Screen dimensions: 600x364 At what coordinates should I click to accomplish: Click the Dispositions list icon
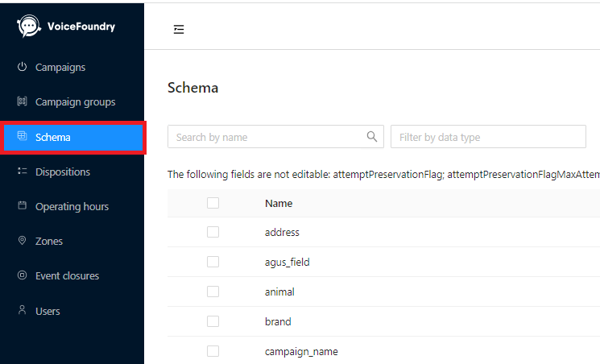point(23,171)
